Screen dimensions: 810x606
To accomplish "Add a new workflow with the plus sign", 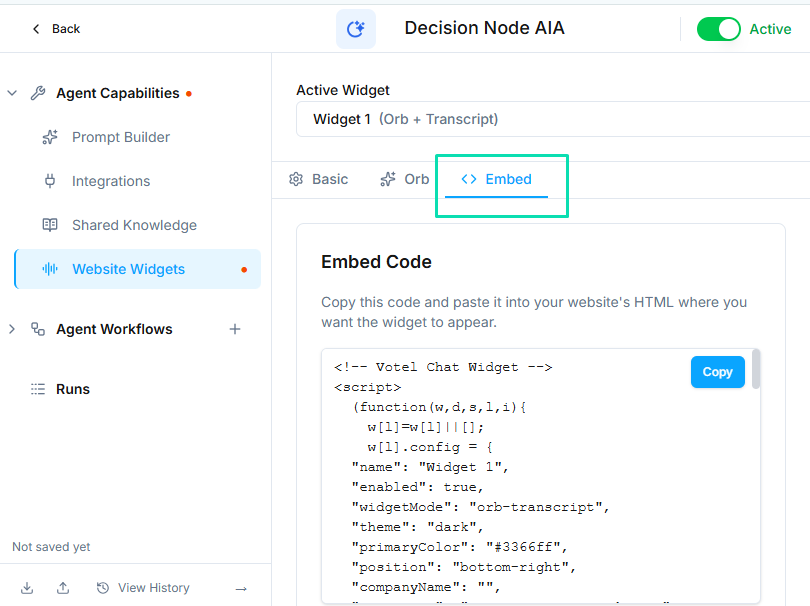I will click(234, 329).
